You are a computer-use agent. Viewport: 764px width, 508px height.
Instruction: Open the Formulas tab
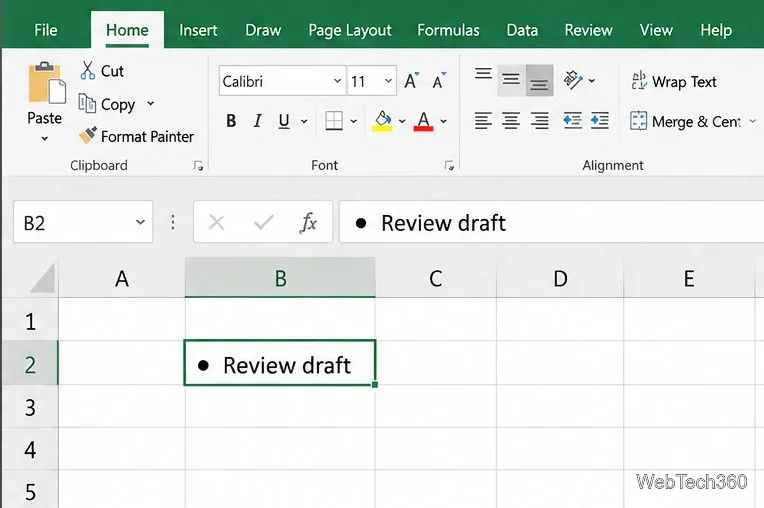tap(448, 30)
